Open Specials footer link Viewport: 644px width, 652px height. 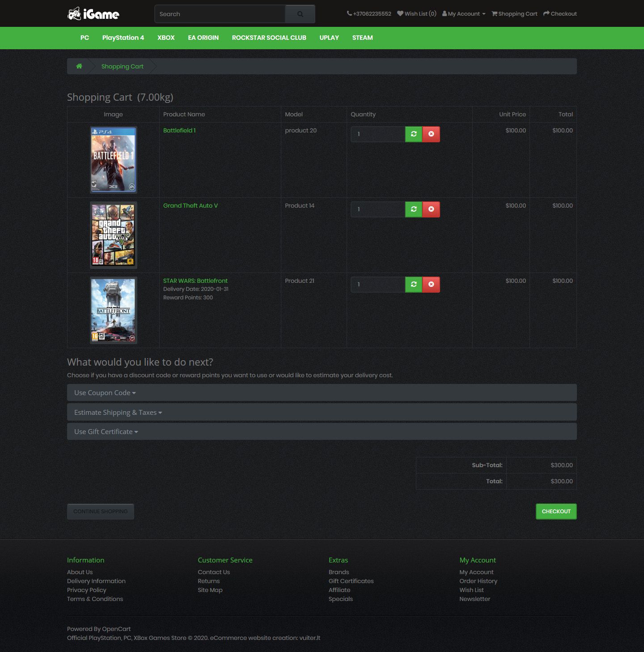tap(341, 599)
